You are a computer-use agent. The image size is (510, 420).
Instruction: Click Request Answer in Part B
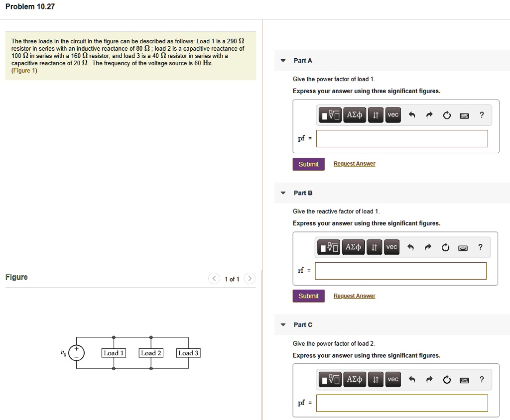coord(354,296)
